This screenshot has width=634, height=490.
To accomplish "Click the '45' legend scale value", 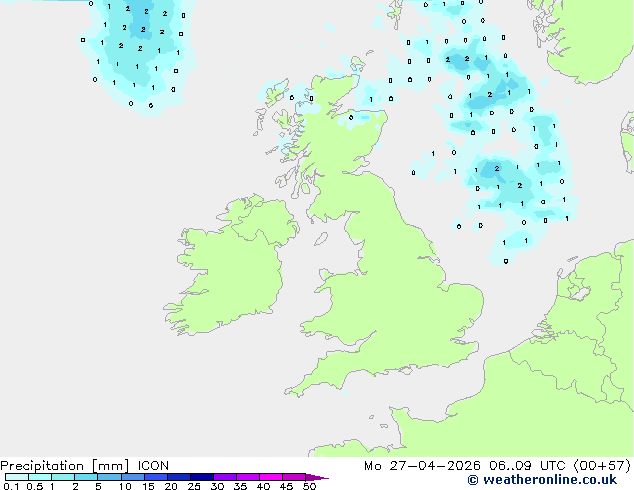I will pyautogui.click(x=286, y=486).
